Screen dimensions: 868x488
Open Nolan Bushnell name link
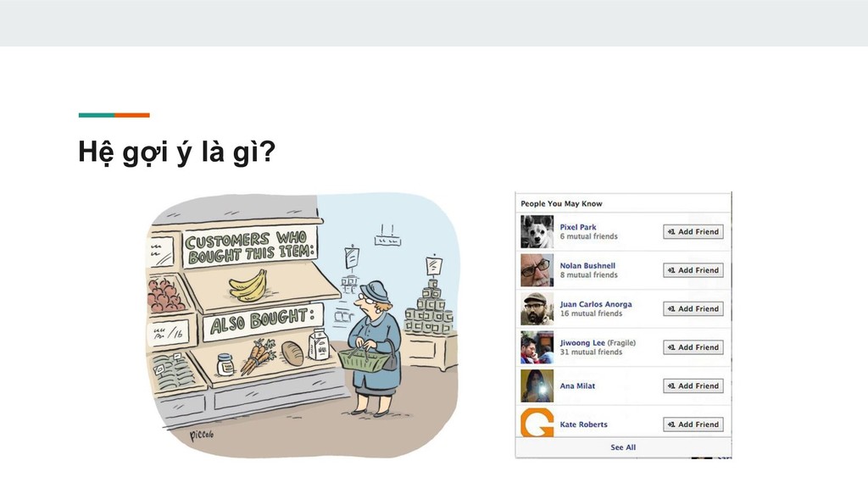(587, 265)
